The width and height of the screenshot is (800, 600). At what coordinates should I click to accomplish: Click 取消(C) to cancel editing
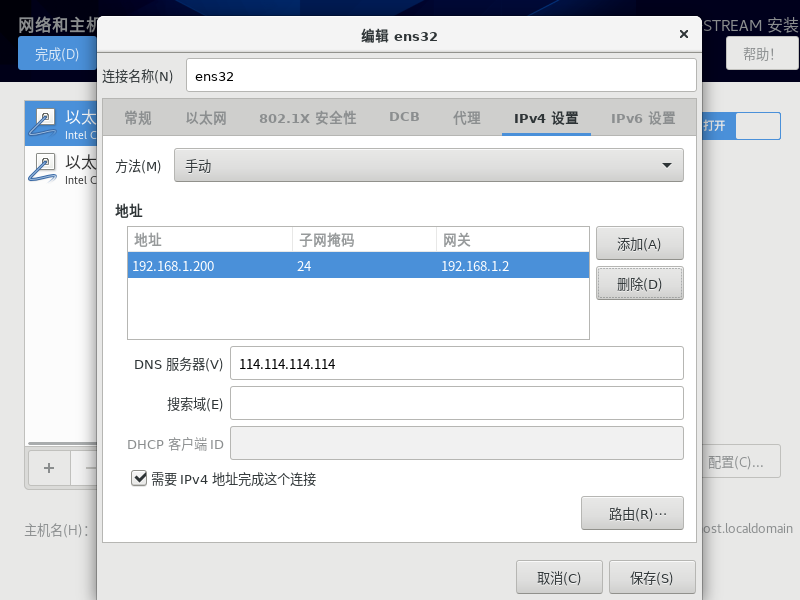(x=559, y=578)
